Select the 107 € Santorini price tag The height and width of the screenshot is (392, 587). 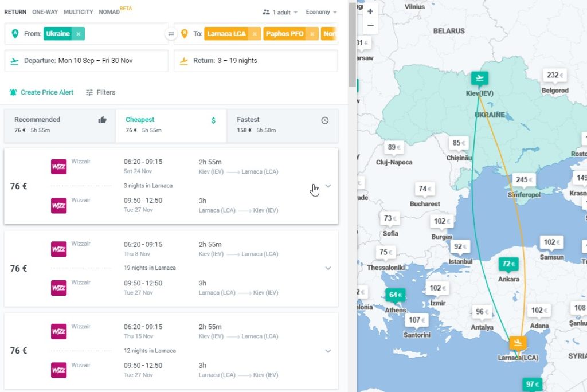pyautogui.click(x=417, y=320)
